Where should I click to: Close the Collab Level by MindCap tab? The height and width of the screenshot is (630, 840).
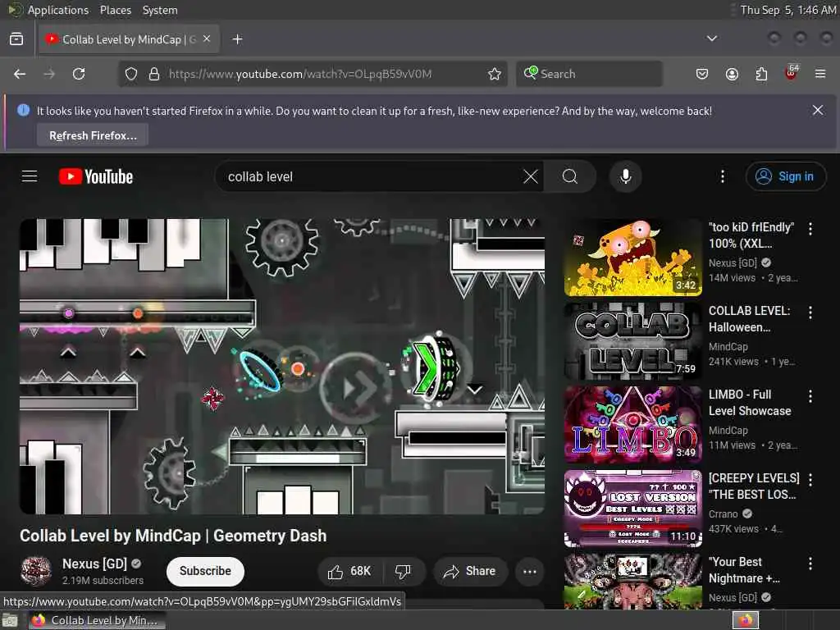pos(207,39)
